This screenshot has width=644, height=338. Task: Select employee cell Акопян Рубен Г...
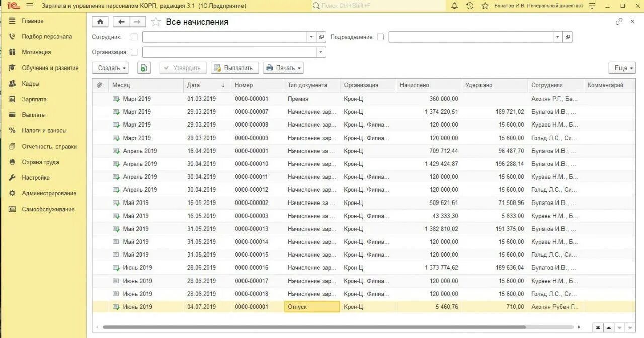tap(555, 307)
